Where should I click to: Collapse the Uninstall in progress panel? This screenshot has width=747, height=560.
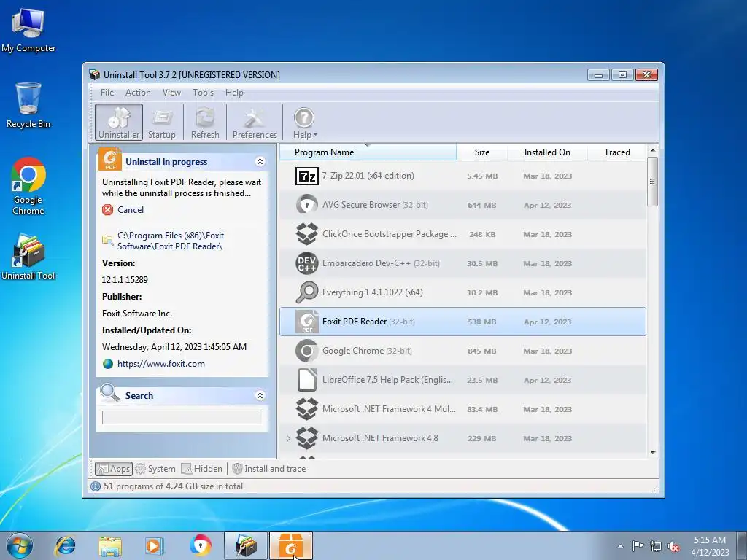click(260, 161)
